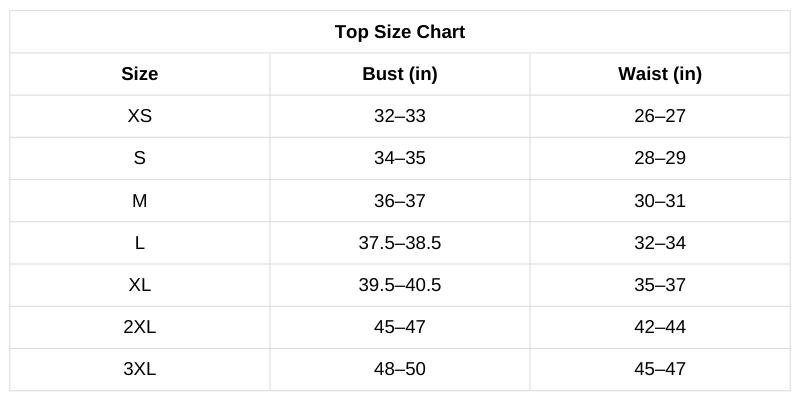Click the XS size cell

(x=140, y=116)
